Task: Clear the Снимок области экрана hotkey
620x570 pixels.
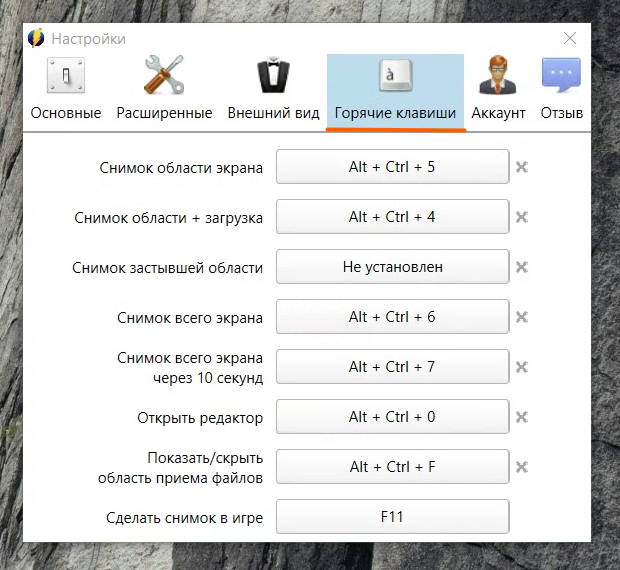Action: click(x=521, y=167)
